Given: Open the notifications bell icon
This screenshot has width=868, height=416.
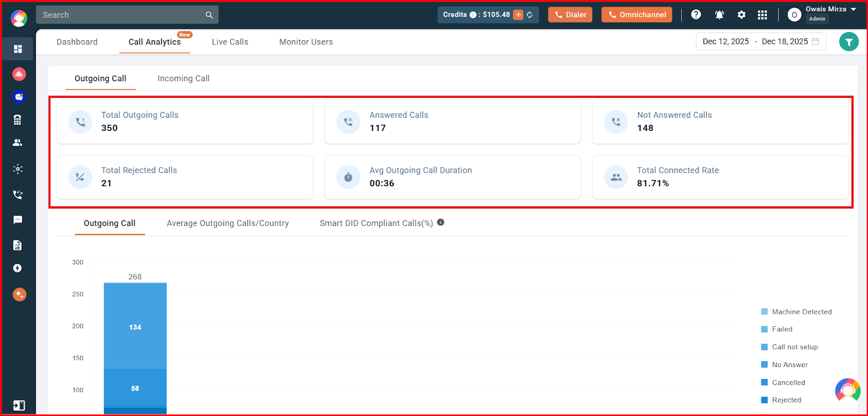Looking at the screenshot, I should 719,15.
